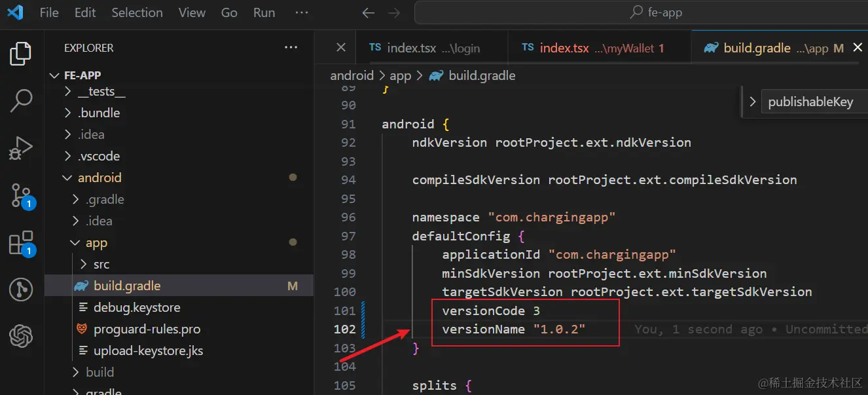Screen dimensions: 868x395
Task: Click the android breadcrumb segment
Action: point(352,75)
